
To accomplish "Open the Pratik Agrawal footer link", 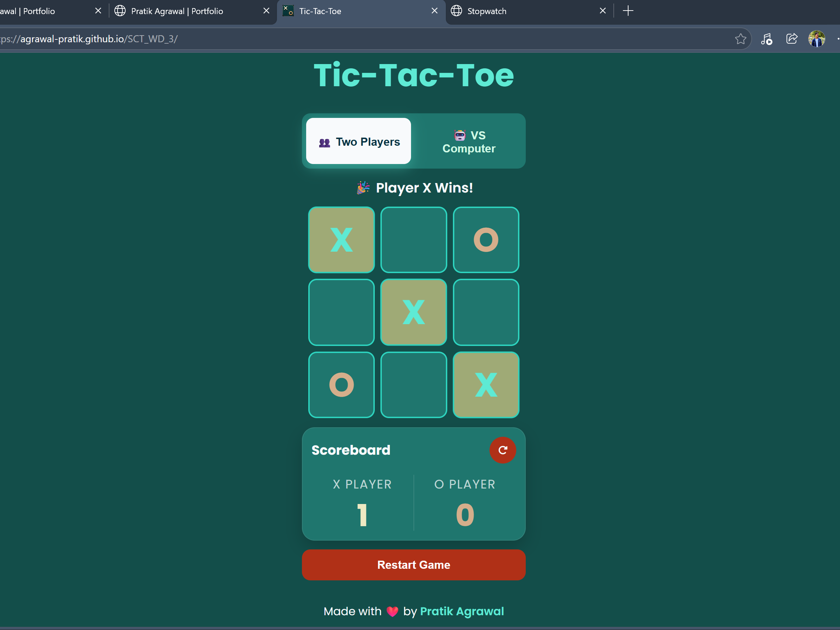I will point(462,611).
